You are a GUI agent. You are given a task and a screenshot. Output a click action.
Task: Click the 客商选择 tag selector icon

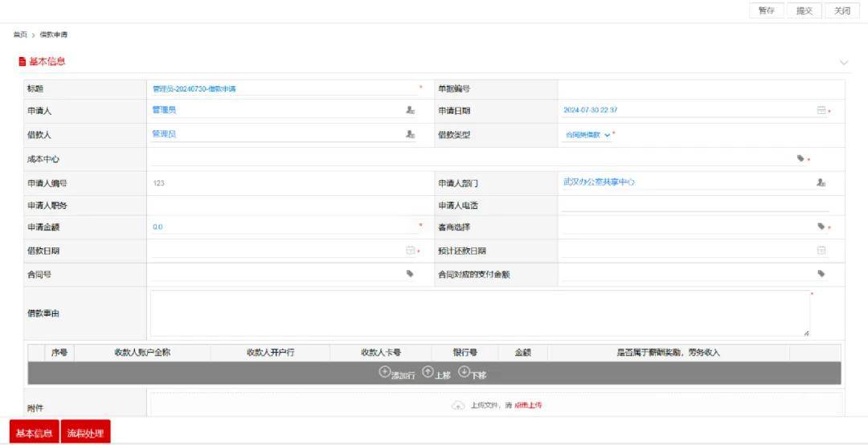[821, 227]
